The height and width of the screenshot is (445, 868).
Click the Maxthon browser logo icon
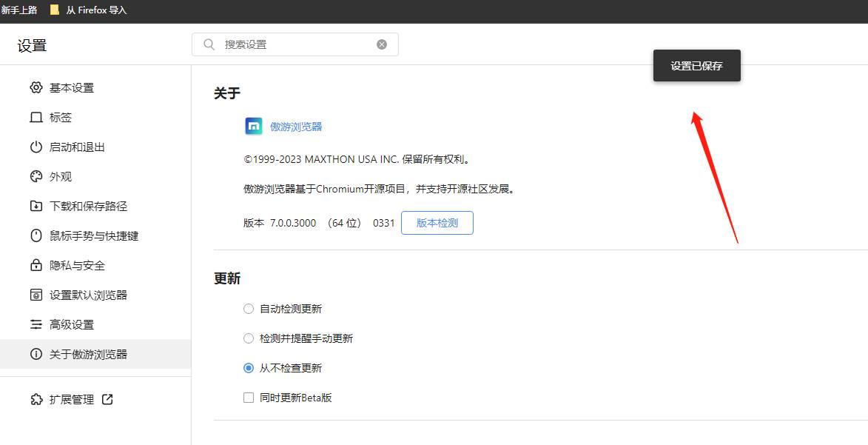(x=254, y=127)
